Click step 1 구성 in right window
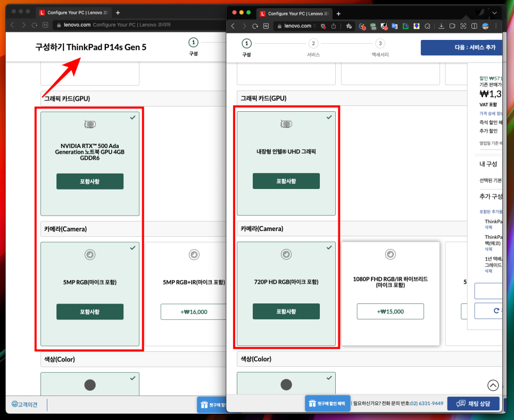The image size is (514, 420). [246, 48]
